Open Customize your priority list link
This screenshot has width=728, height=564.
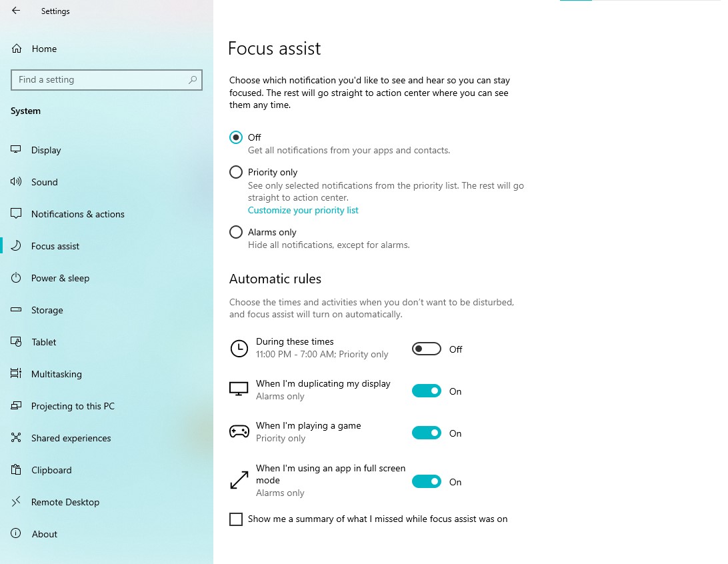coord(303,210)
